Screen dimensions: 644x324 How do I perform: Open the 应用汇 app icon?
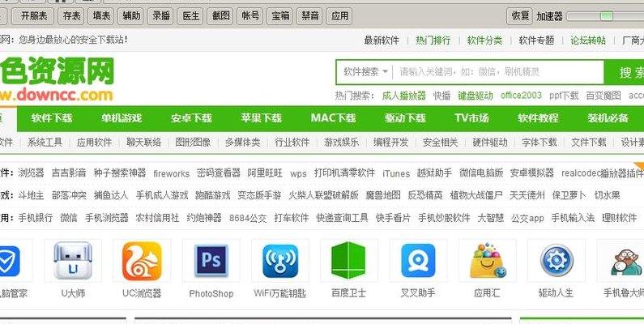[x=487, y=261]
